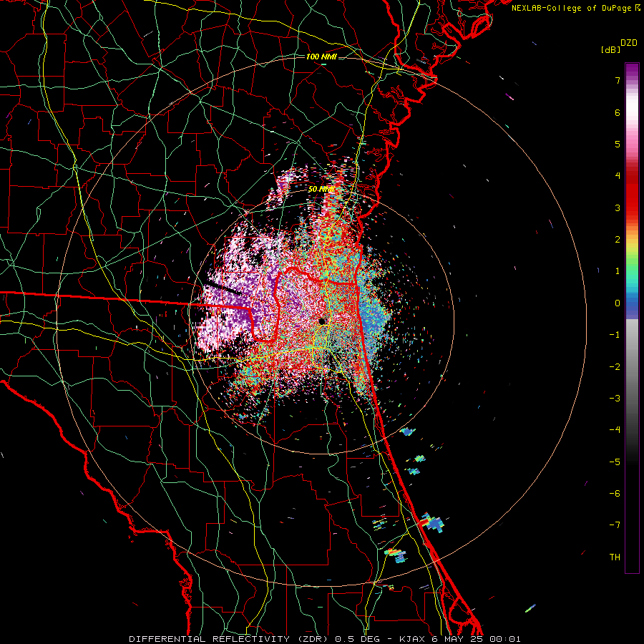
Task: Pick the purple top of the color bar
Action: click(632, 69)
